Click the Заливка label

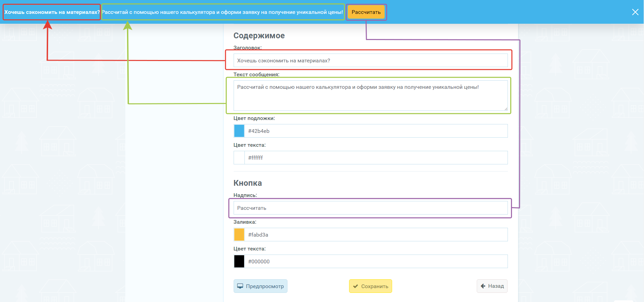(x=245, y=222)
